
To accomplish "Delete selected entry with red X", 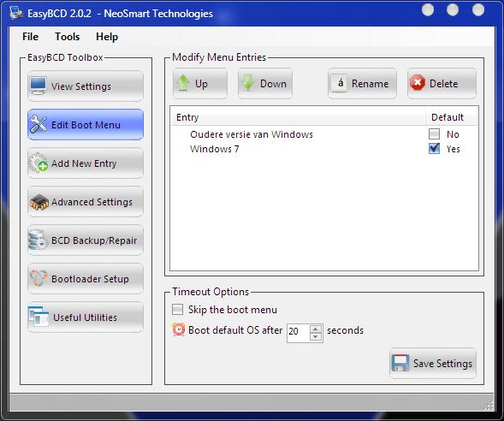I will coord(418,83).
